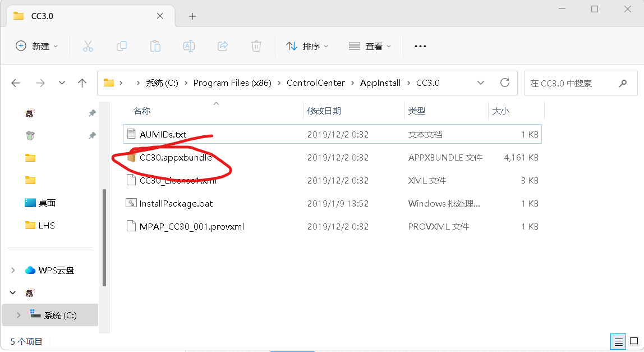Select the MPAP_CC30_001.provxml file icon
The width and height of the screenshot is (644, 352).
pos(131,226)
